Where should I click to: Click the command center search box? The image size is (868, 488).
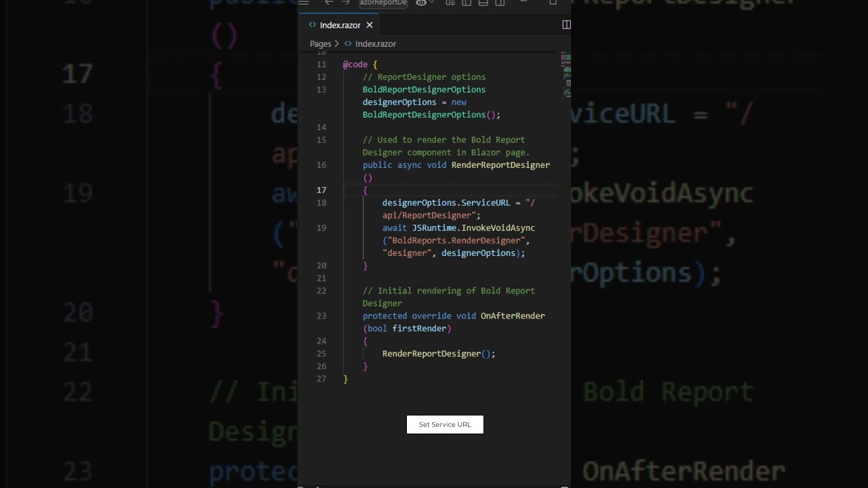383,3
